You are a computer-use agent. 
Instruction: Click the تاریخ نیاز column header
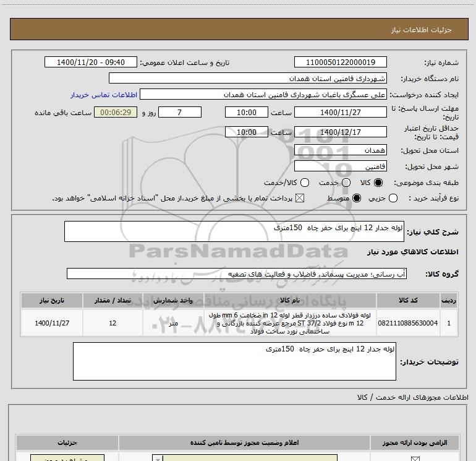[51, 300]
